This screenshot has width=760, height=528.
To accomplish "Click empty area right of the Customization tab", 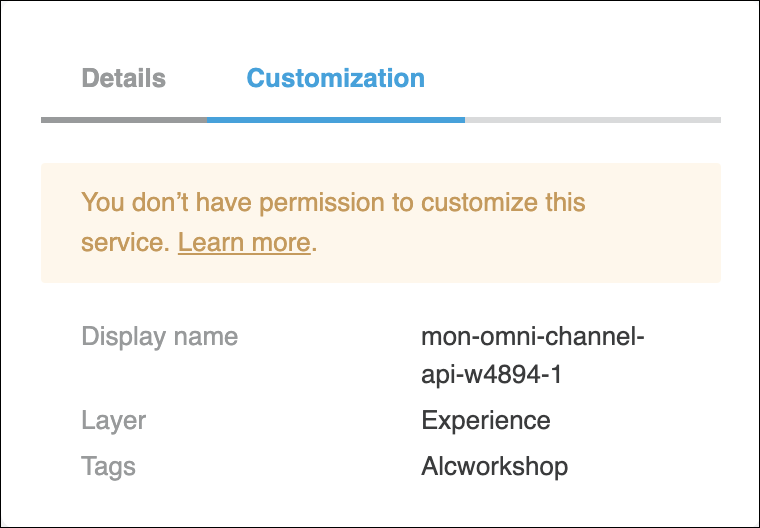I will pyautogui.click(x=570, y=78).
